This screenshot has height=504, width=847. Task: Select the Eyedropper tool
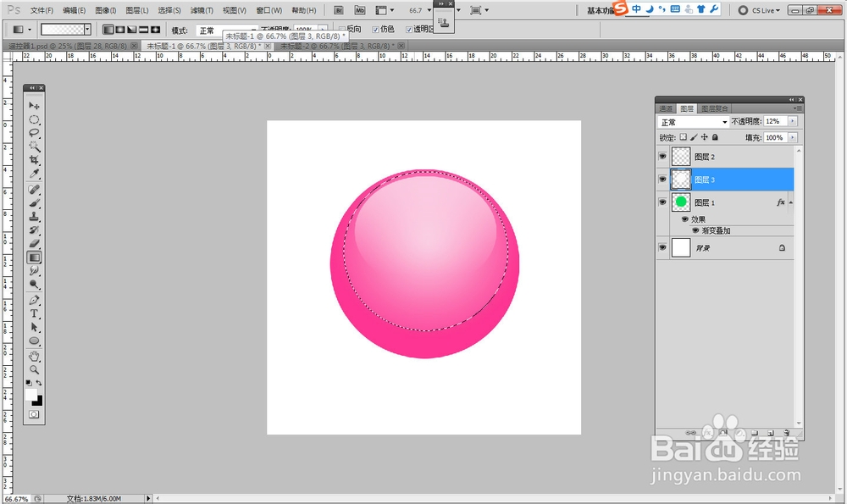tap(35, 174)
